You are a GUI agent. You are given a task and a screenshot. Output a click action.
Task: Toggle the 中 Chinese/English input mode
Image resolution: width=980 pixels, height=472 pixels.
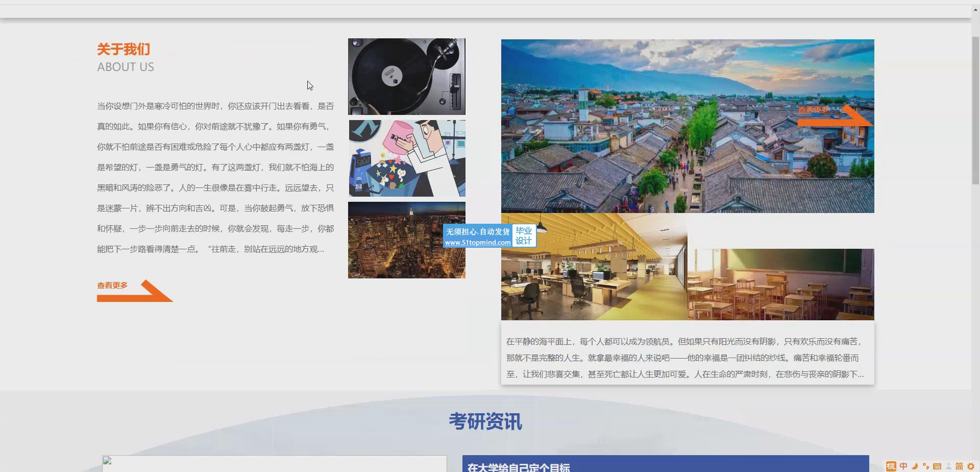(903, 466)
